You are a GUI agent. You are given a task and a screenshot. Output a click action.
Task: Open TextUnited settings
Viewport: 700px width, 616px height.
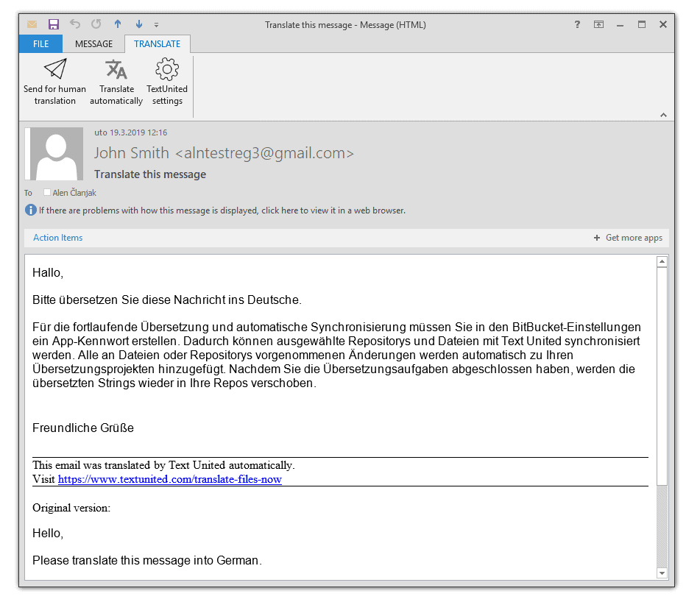click(x=167, y=82)
